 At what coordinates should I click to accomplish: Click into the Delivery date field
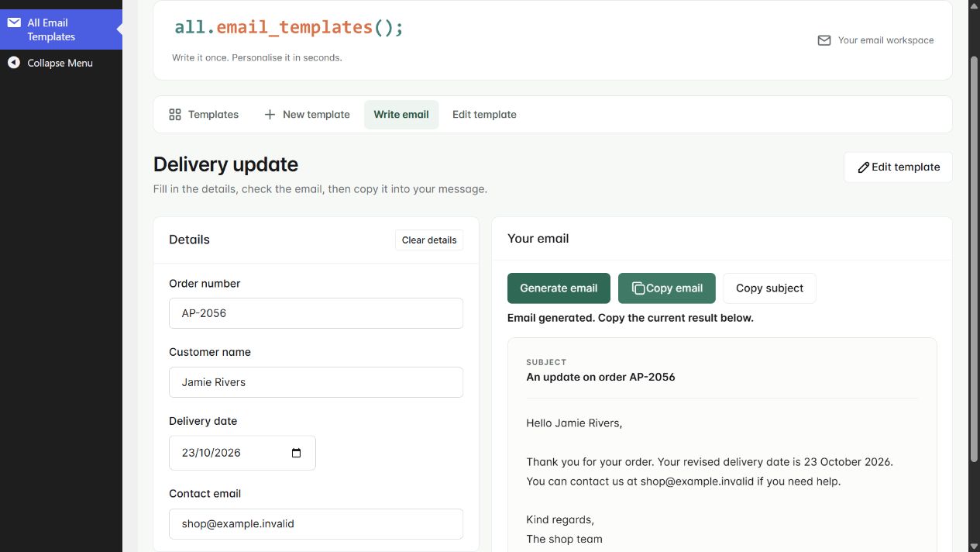(x=242, y=453)
